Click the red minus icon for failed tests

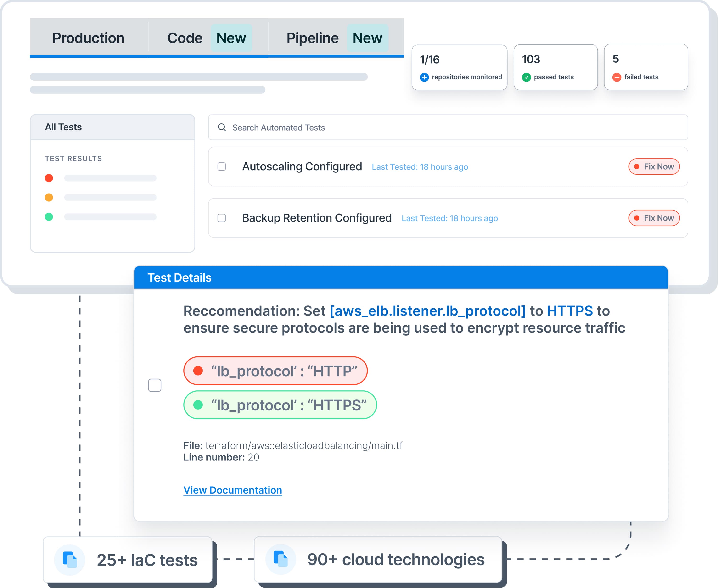tap(617, 77)
